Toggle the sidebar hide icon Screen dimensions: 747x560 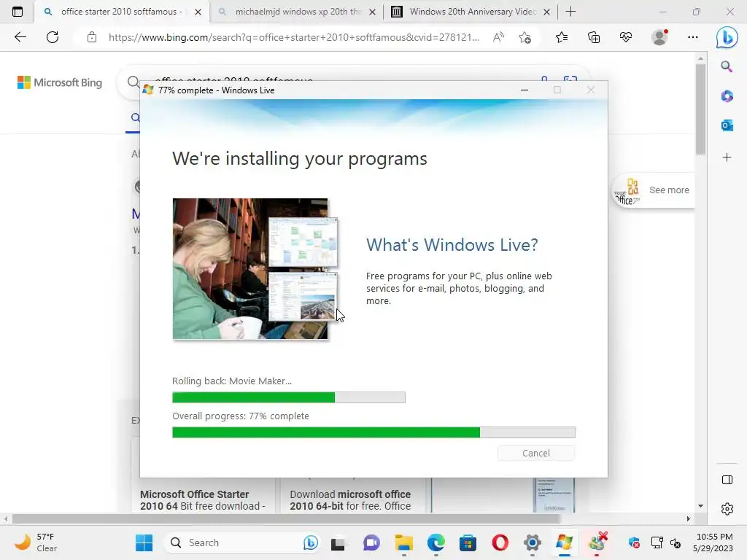[x=727, y=480]
